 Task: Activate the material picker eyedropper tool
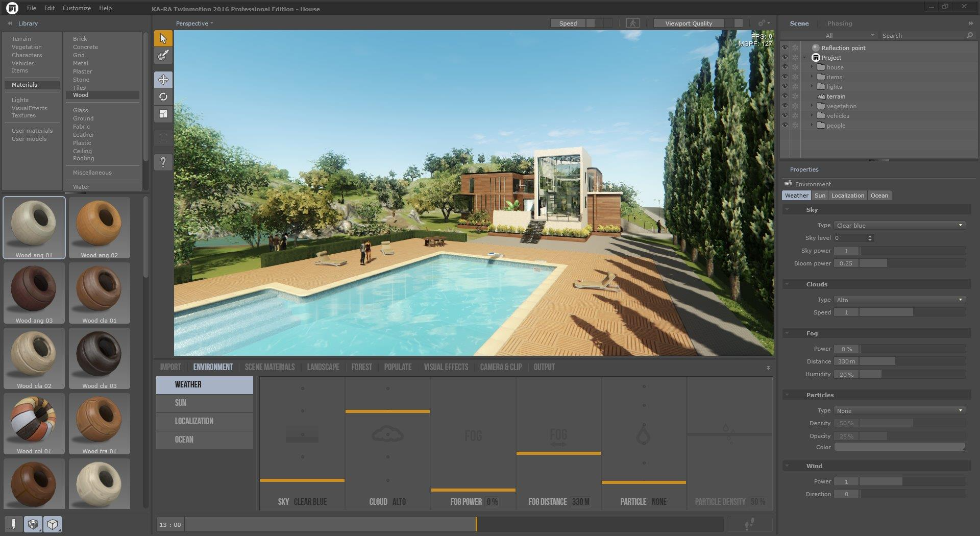coord(163,56)
